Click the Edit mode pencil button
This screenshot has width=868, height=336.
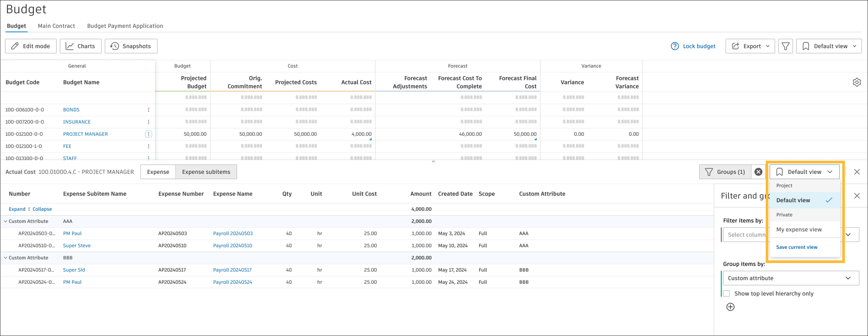[31, 46]
